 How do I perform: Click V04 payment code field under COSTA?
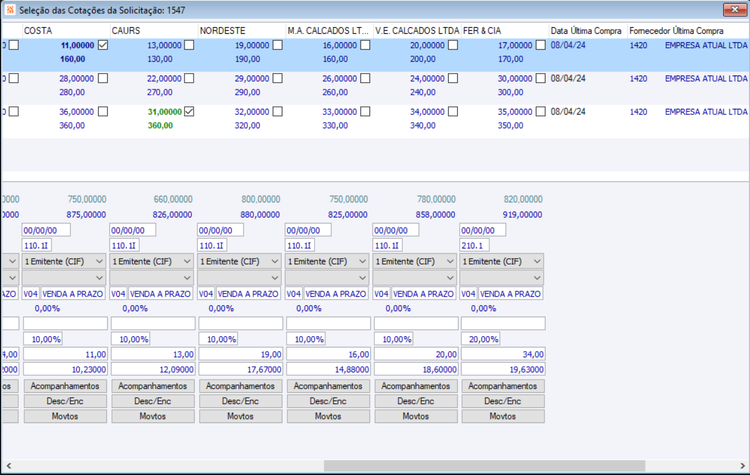(31, 294)
